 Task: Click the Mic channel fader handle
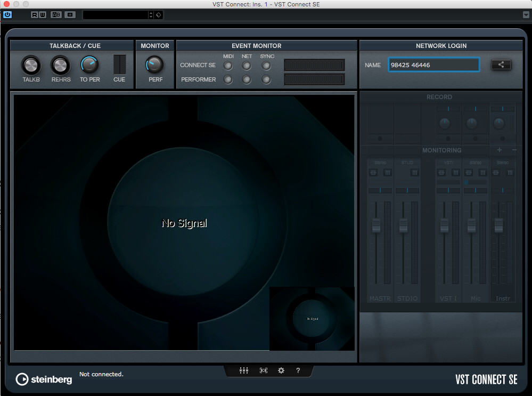point(471,225)
